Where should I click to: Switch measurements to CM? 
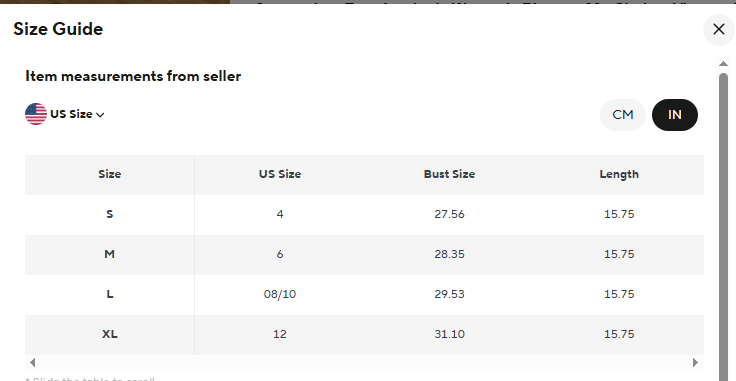pos(622,114)
